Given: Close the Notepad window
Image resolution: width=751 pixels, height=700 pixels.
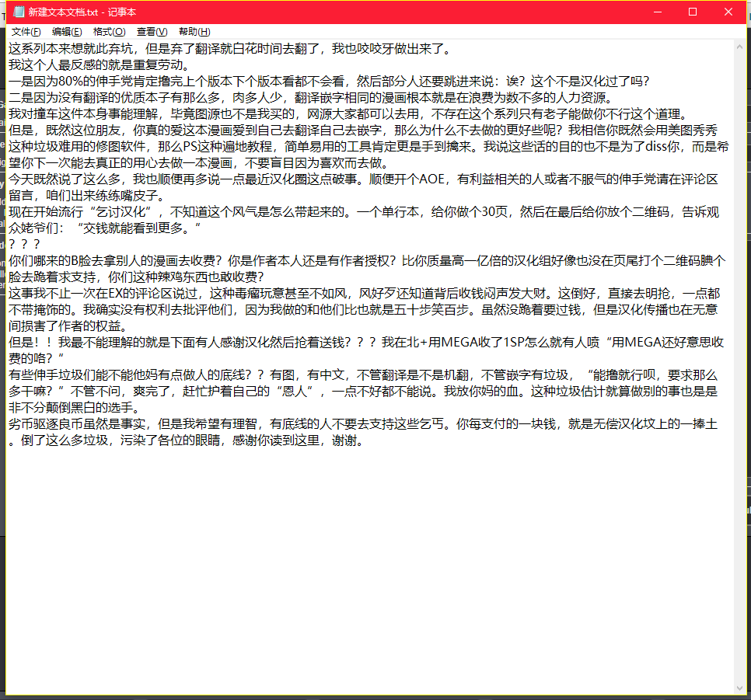Looking at the screenshot, I should 727,12.
